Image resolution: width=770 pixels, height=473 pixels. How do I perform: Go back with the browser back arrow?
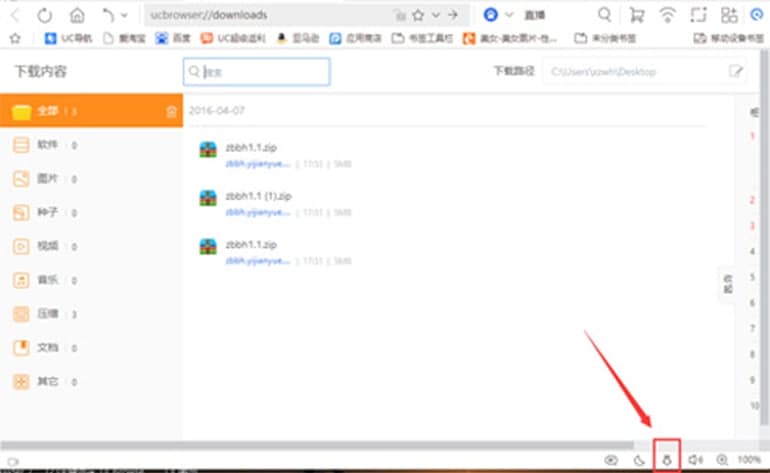(x=16, y=15)
